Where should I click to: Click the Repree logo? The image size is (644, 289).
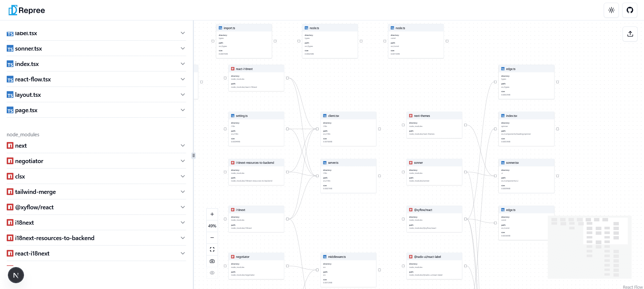[27, 10]
